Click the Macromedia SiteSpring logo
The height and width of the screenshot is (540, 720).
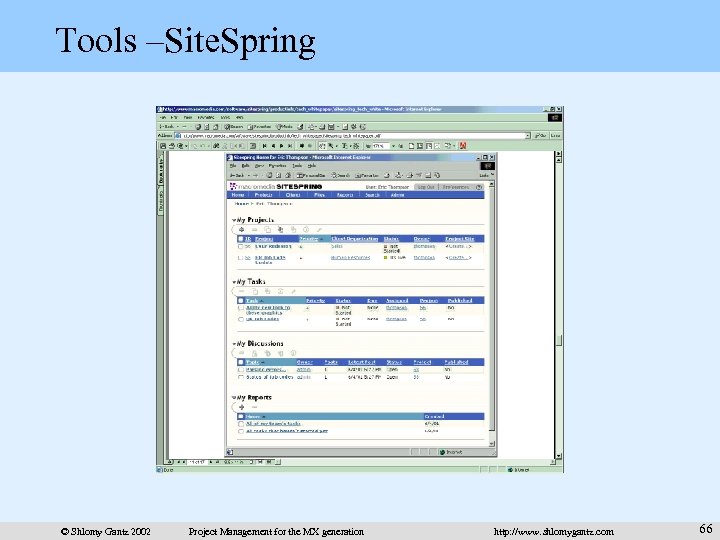click(276, 186)
